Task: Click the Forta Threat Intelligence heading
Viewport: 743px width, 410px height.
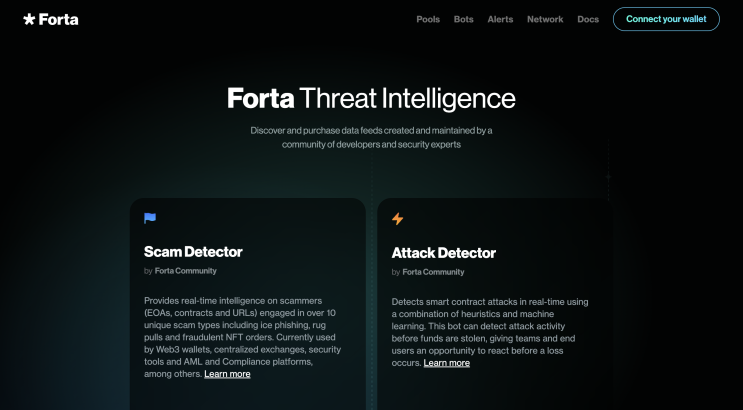Action: pyautogui.click(x=371, y=98)
